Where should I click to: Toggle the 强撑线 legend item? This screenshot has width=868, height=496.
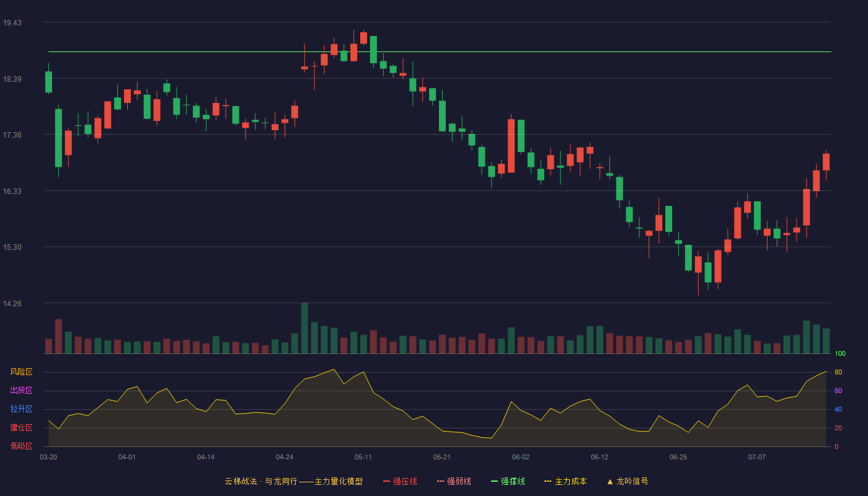508,481
